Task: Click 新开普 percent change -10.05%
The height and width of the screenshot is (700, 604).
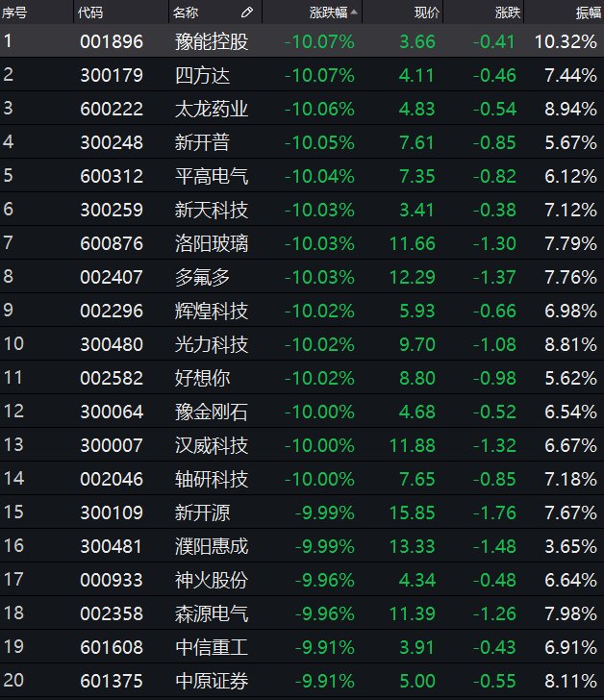Action: 319,143
